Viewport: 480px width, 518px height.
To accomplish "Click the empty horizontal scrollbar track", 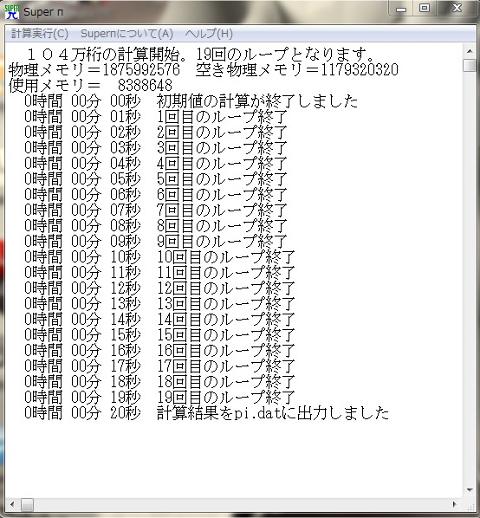I will pyautogui.click(x=240, y=504).
